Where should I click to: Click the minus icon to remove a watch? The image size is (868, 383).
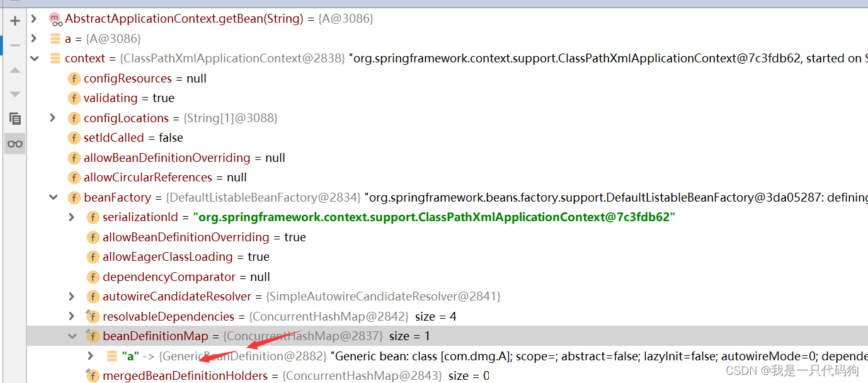(14, 45)
